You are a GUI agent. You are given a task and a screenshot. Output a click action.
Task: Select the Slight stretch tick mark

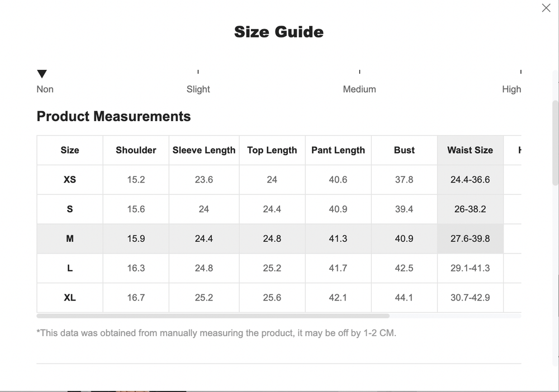click(197, 71)
